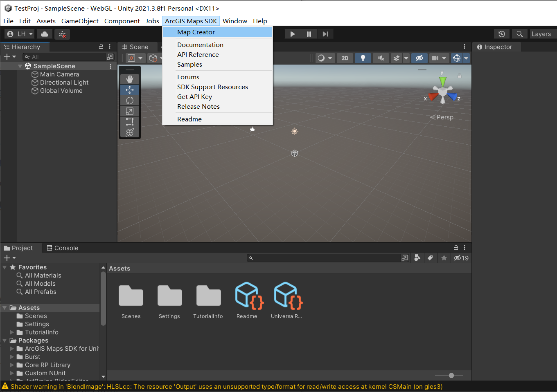Click the Hierarchy search scene icon
The height and width of the screenshot is (392, 557).
110,57
